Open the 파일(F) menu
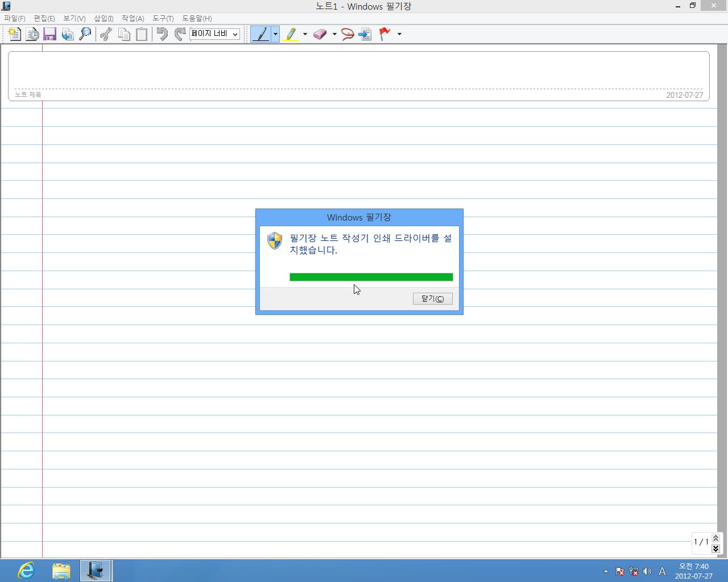Screen dimensions: 728x582 click(x=15, y=18)
